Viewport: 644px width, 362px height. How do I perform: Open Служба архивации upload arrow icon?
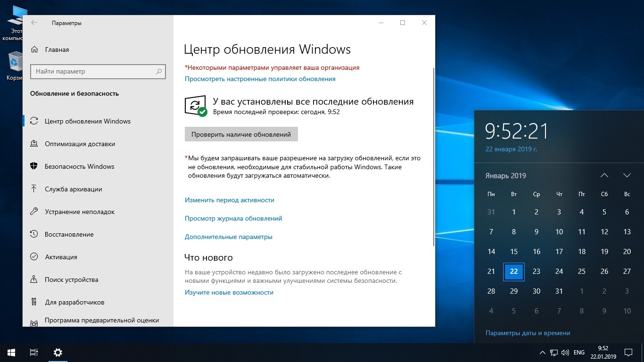tap(34, 189)
